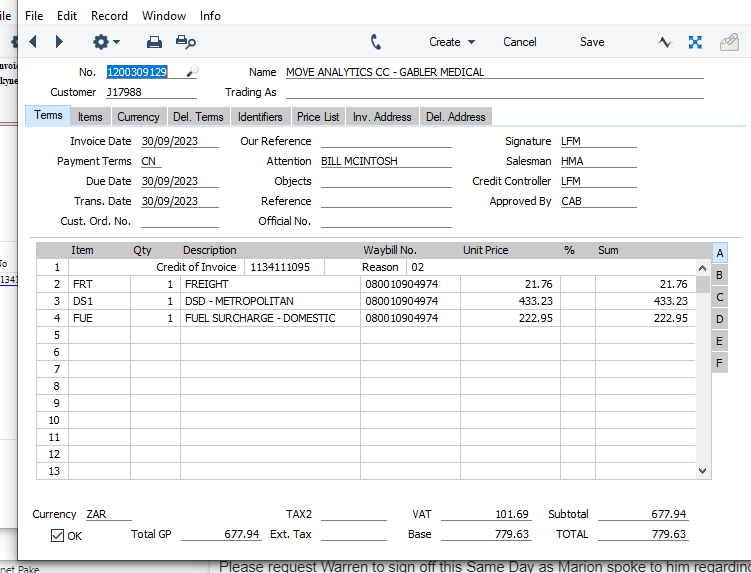This screenshot has height=573, width=751.
Task: Open the Record menu
Action: (x=109, y=16)
